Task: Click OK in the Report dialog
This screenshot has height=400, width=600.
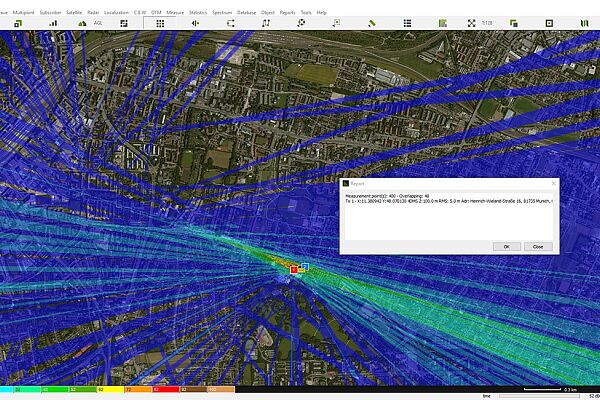Action: (505, 246)
